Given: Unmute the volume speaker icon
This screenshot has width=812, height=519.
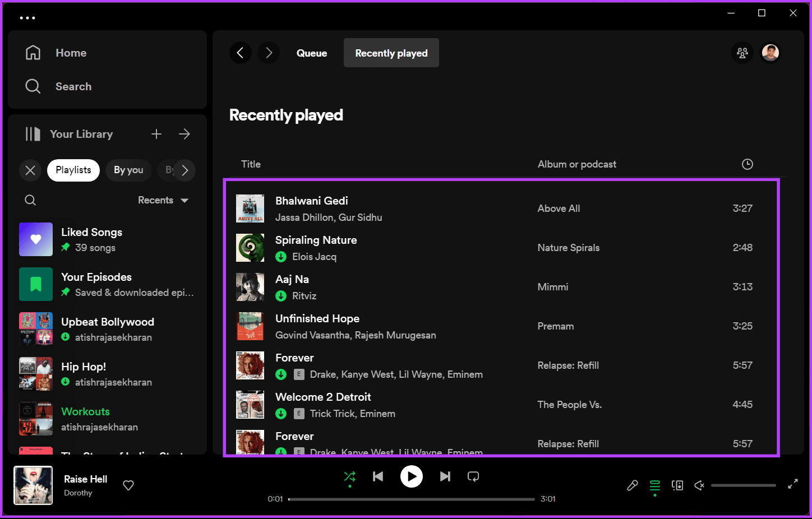Looking at the screenshot, I should [699, 485].
